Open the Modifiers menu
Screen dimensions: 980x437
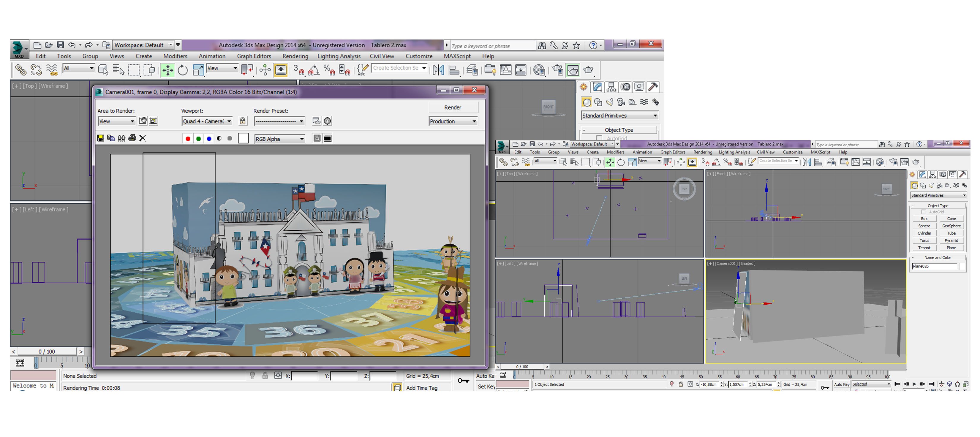pos(175,56)
